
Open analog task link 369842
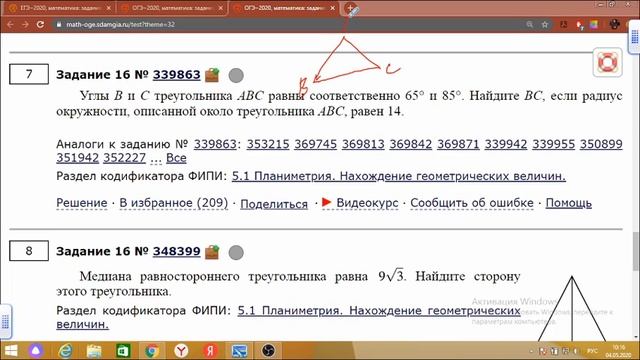click(411, 144)
